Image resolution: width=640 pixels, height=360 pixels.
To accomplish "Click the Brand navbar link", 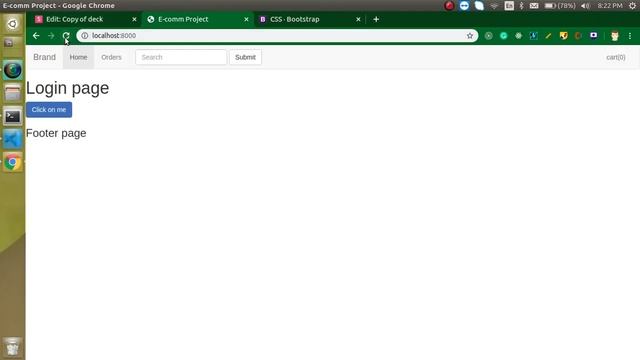I will 44,57.
